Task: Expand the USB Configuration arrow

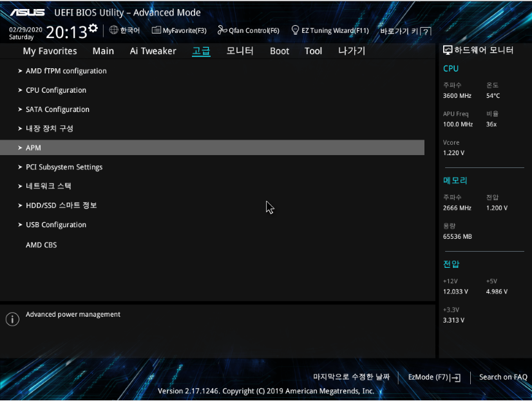Action: click(20, 225)
